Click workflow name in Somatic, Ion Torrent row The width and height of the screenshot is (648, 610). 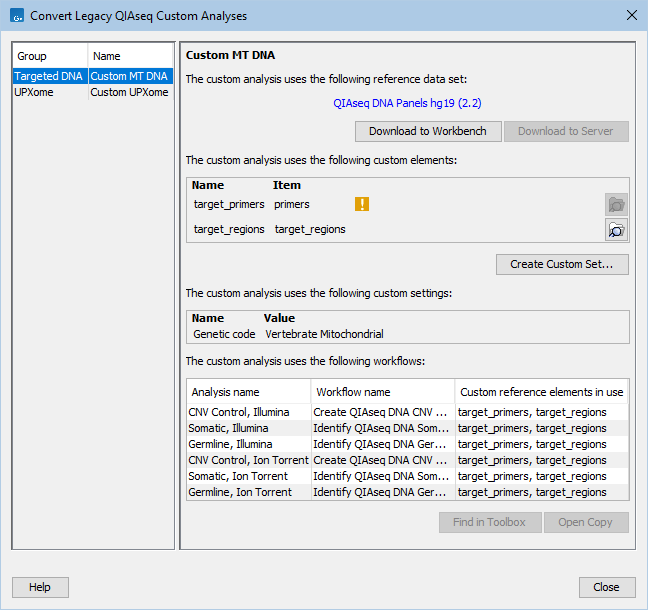383,476
